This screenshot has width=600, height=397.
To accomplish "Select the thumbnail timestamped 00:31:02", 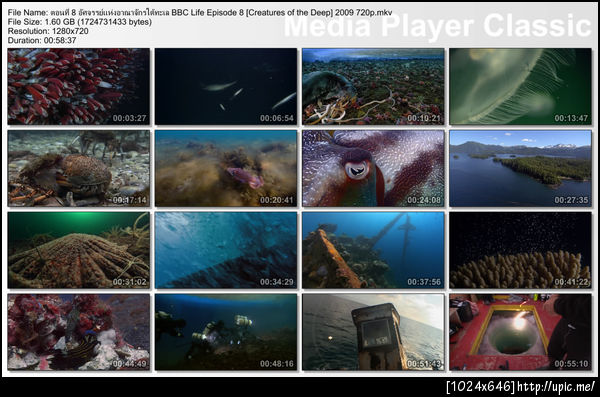I will pos(79,250).
